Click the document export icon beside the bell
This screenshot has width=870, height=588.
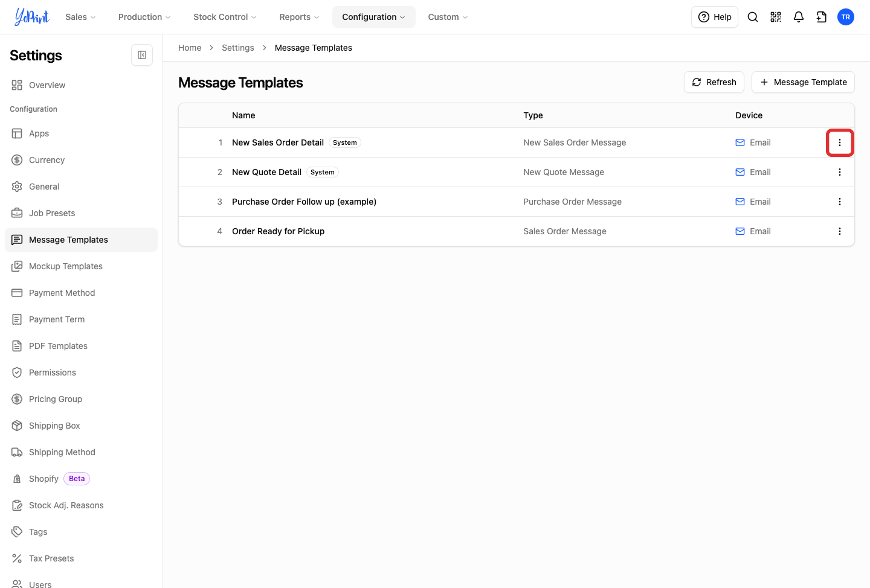click(822, 17)
